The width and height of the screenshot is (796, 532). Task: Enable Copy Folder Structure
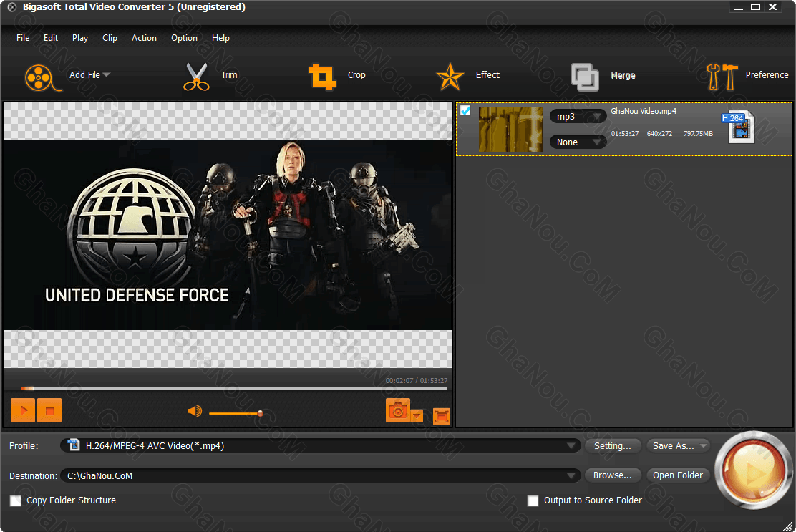click(16, 500)
